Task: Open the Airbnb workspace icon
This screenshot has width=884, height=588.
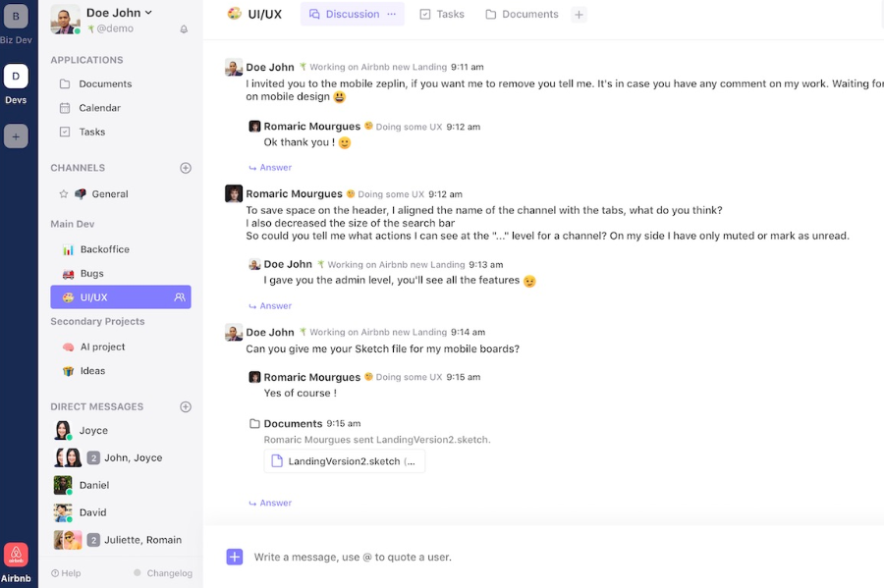Action: 16,555
